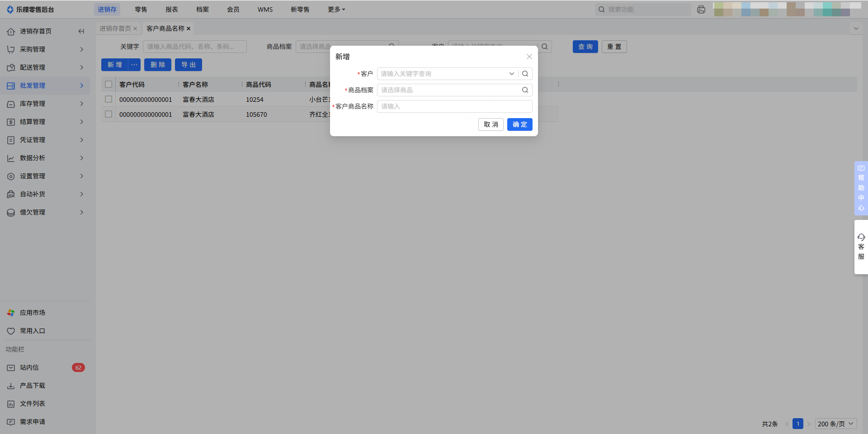Open the 新零售 top menu

(x=300, y=10)
